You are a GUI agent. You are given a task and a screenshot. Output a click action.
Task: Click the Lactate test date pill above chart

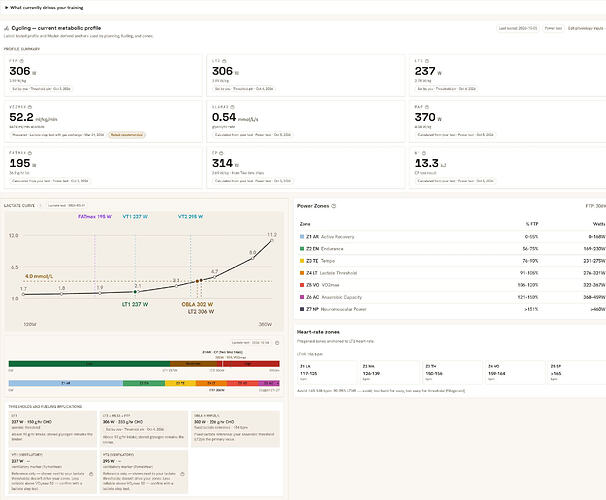(66, 206)
